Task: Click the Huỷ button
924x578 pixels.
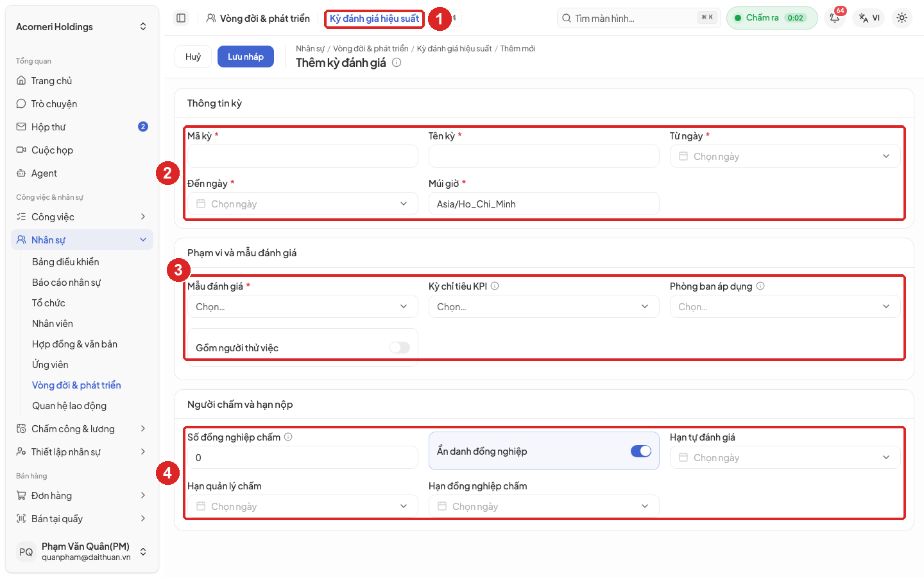Action: [x=193, y=57]
